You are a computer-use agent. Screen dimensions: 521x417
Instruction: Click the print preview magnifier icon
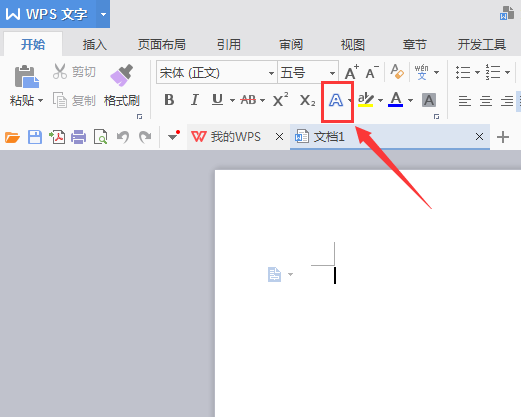(100, 137)
